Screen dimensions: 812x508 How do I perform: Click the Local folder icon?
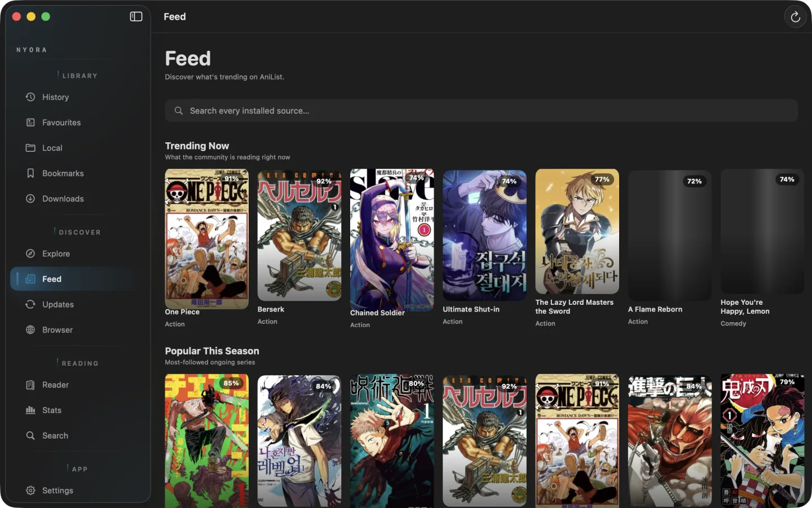30,148
